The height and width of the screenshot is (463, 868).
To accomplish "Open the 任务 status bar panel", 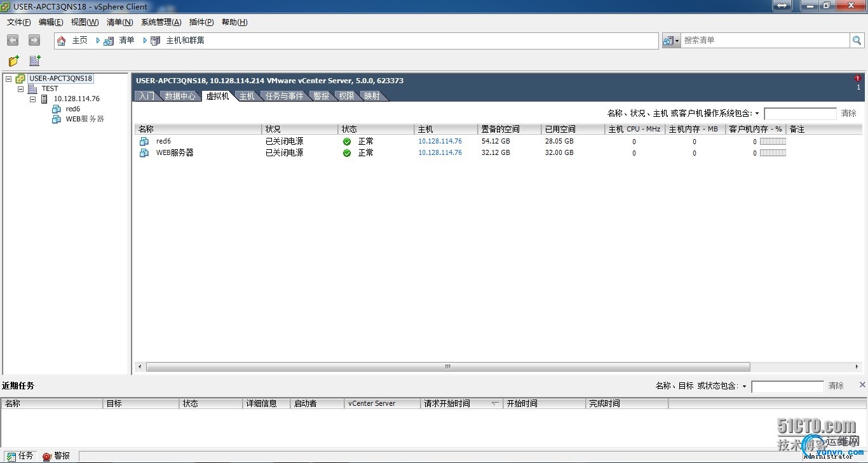I will click(20, 456).
